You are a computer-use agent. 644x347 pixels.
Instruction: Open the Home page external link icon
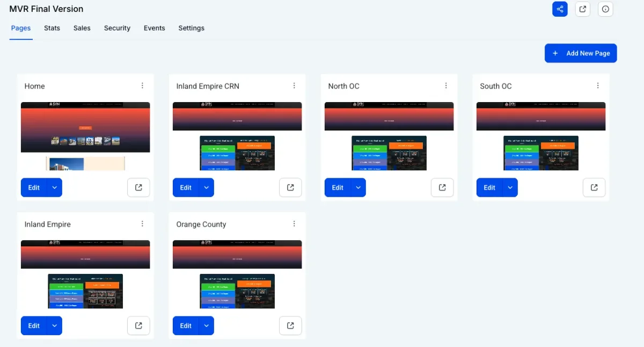click(138, 187)
